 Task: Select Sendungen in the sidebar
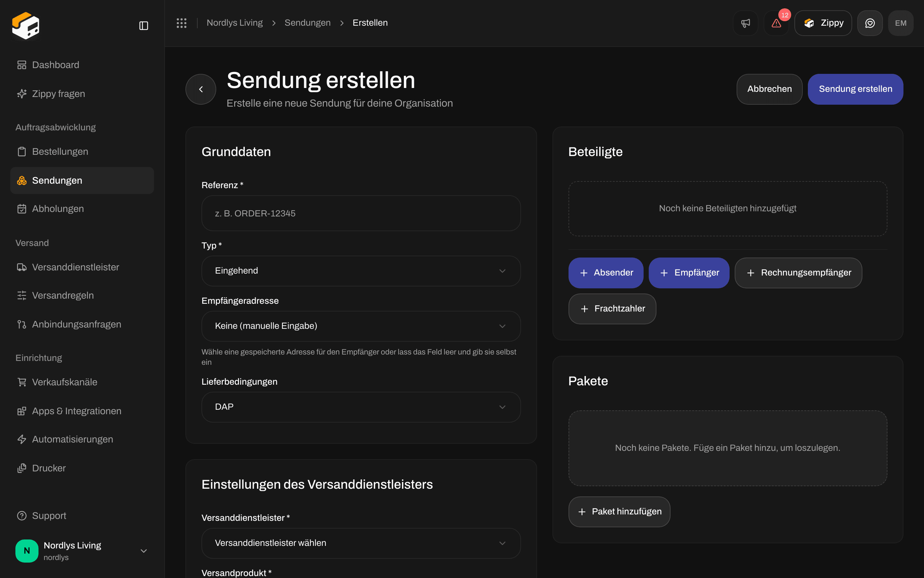tap(82, 180)
